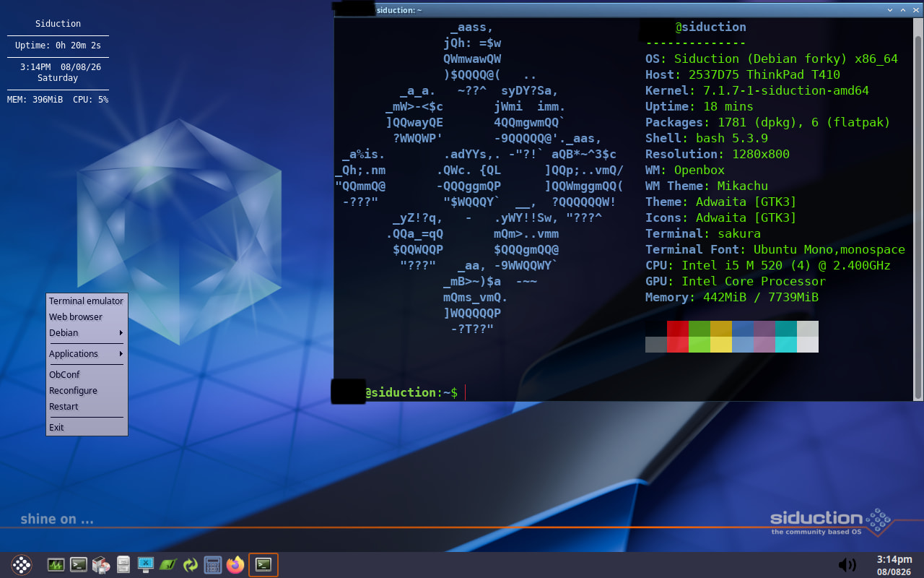Click the dark green color block in terminal palette
The height and width of the screenshot is (578, 924).
699,329
